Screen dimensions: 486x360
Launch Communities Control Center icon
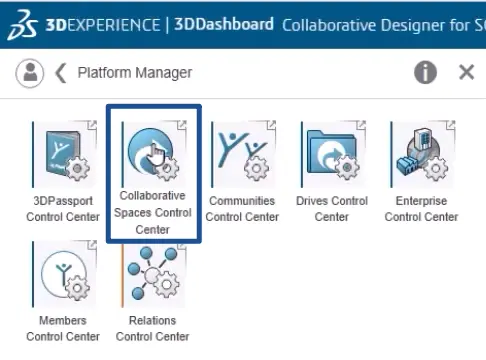point(244,155)
